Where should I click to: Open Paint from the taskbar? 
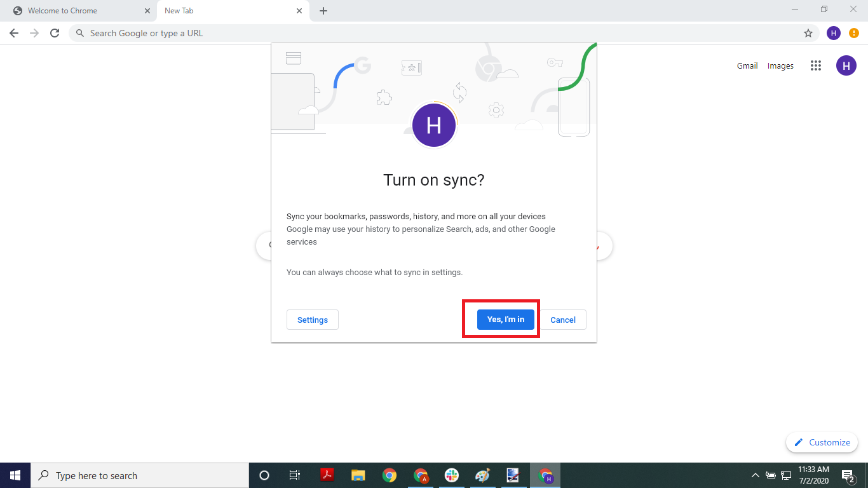[482, 475]
